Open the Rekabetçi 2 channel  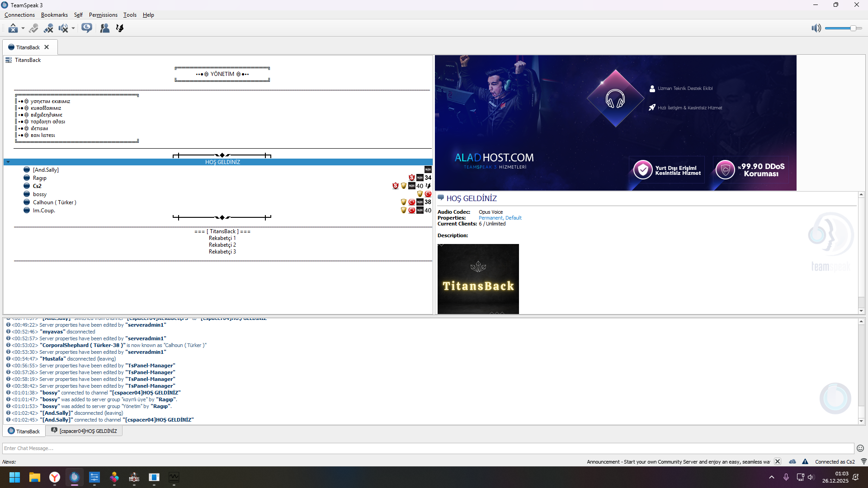222,245
